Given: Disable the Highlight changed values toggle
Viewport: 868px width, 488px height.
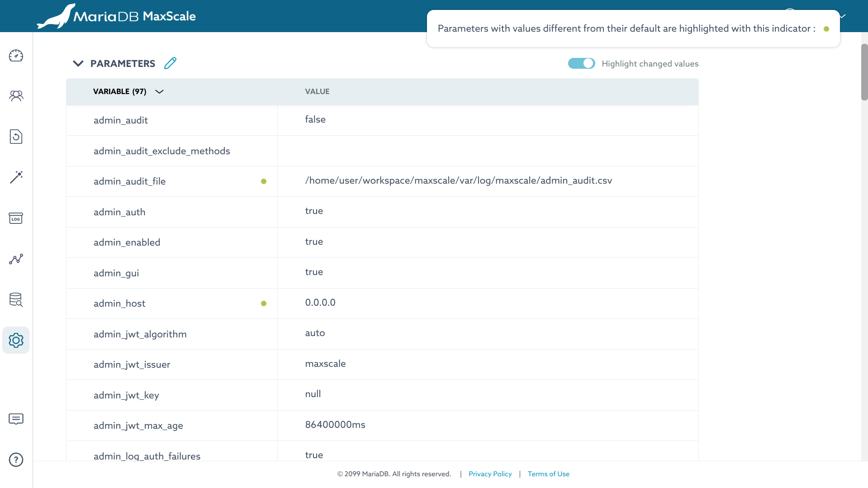Looking at the screenshot, I should click(x=581, y=63).
